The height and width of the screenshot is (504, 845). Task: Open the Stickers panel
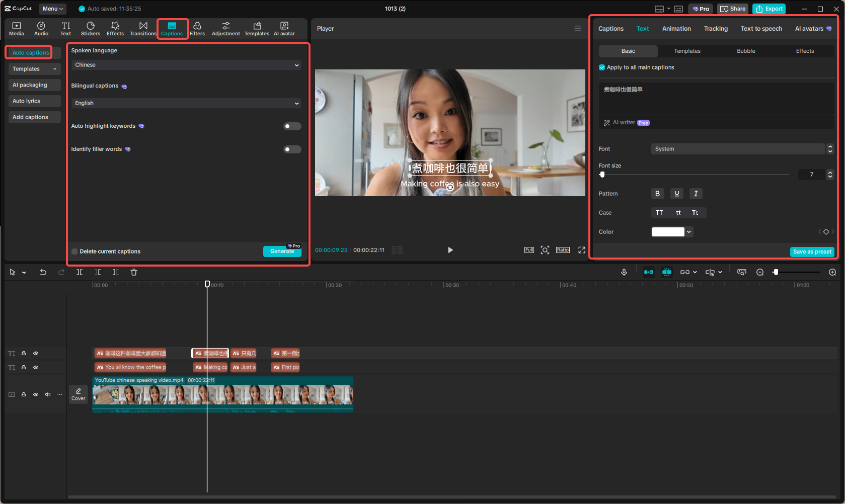pos(91,28)
